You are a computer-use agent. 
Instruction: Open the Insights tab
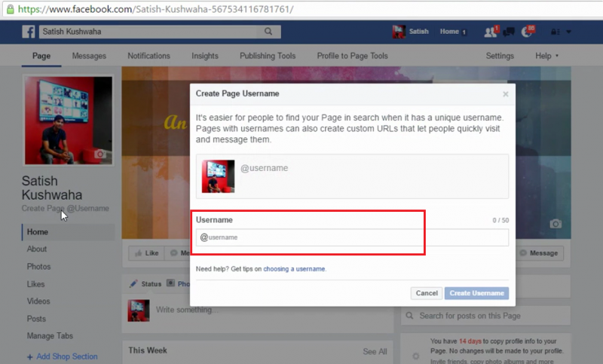tap(205, 56)
